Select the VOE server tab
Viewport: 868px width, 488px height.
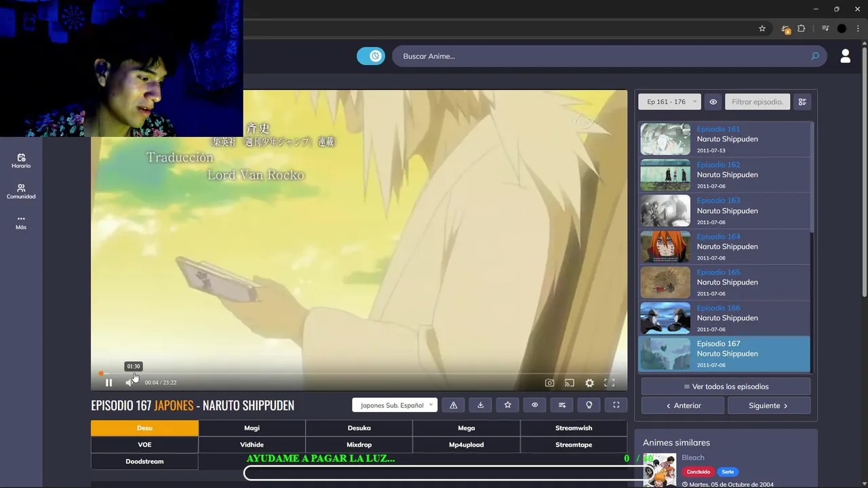(144, 445)
